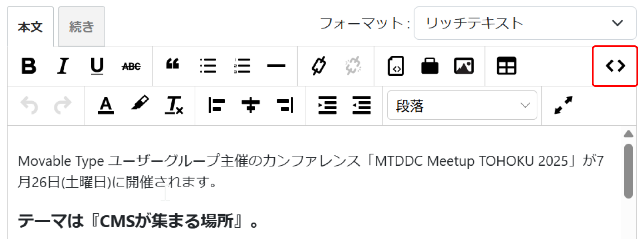
Task: Switch to HTML source code view
Action: point(615,66)
